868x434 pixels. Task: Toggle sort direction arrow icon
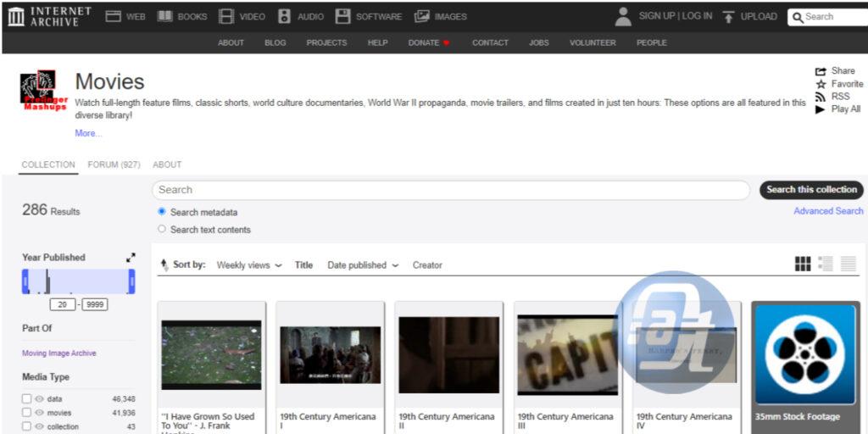click(164, 265)
